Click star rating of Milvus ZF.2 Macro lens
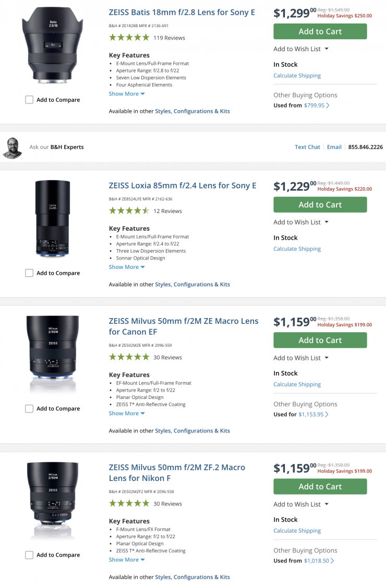 click(129, 503)
